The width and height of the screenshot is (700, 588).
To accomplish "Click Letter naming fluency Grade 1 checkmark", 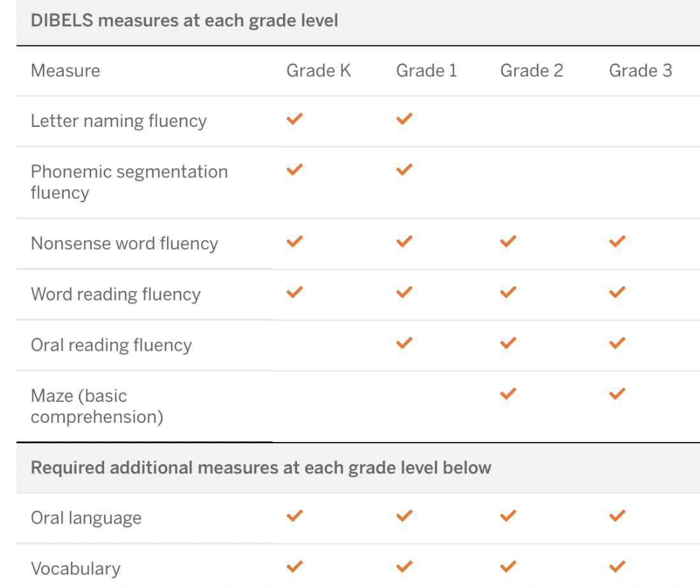I will [x=404, y=119].
